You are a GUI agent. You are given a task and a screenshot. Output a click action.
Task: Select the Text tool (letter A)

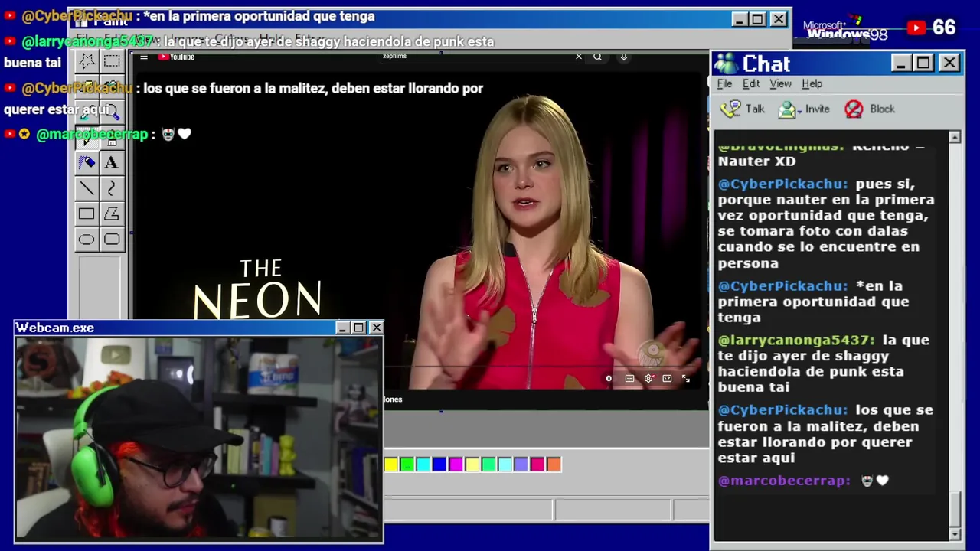[x=112, y=163]
